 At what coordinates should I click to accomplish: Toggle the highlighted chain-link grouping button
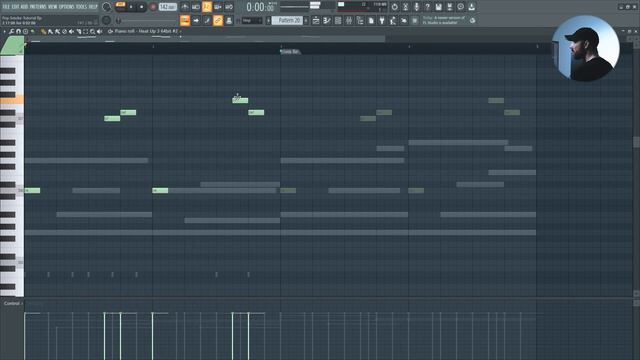pos(218,20)
